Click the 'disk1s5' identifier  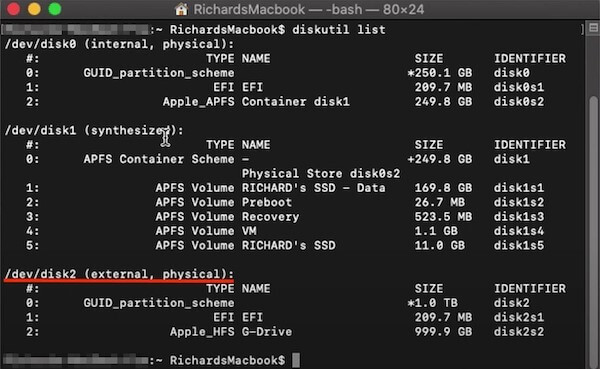coord(519,245)
